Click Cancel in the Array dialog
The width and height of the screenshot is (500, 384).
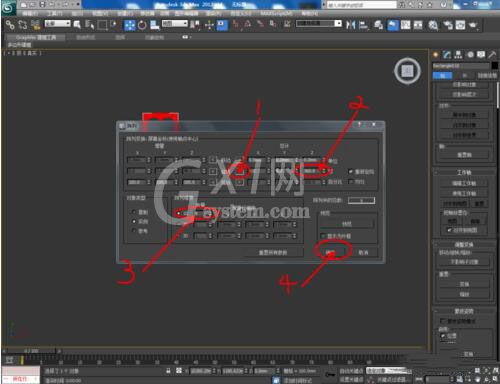click(x=363, y=252)
